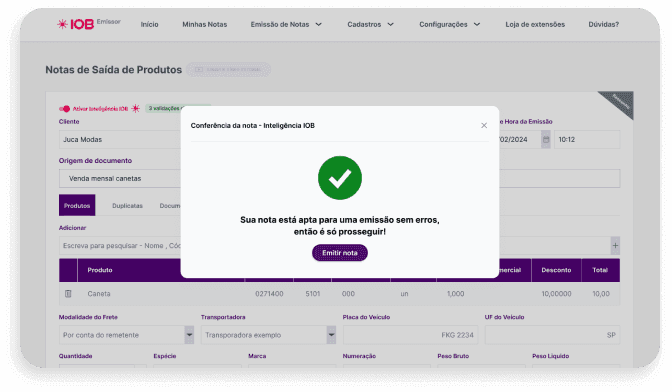Close the Conferência da nota dialog
The image size is (672, 392).
pos(484,126)
